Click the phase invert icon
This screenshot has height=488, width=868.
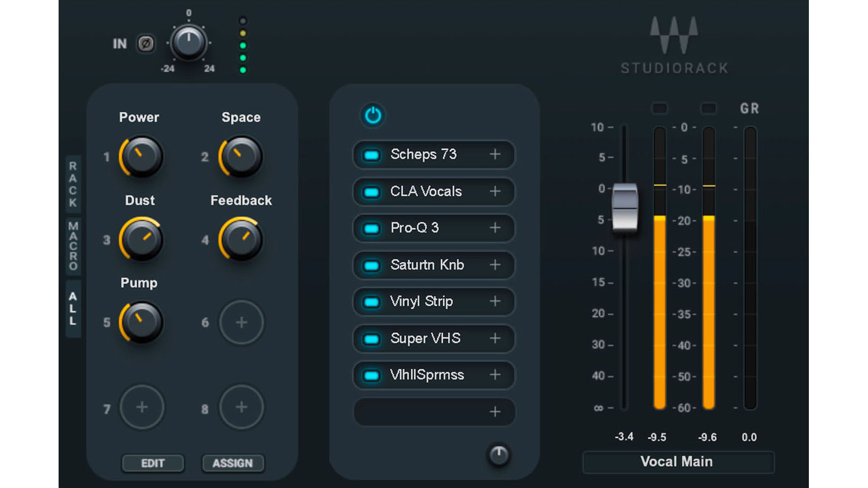[145, 44]
